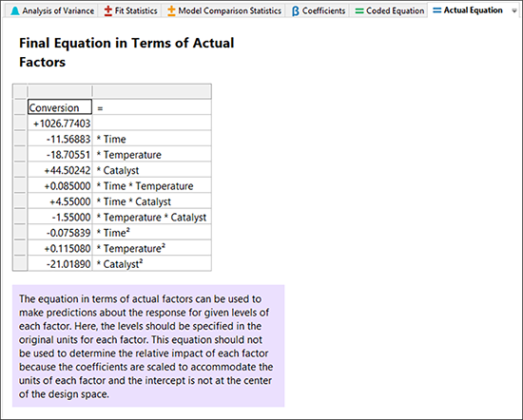Screen dimensions: 523x420
Task: Click the red plus-minus Fit Statistics icon
Action: coord(107,11)
